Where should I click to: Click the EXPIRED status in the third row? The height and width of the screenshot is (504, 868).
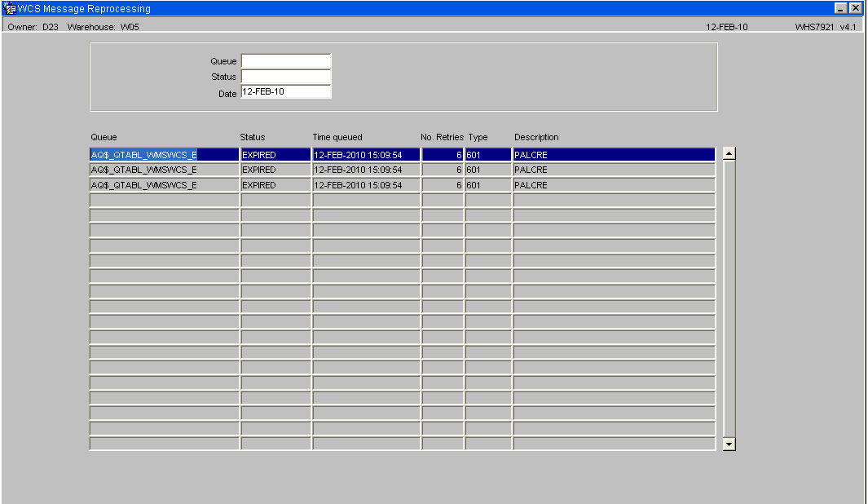pos(275,185)
